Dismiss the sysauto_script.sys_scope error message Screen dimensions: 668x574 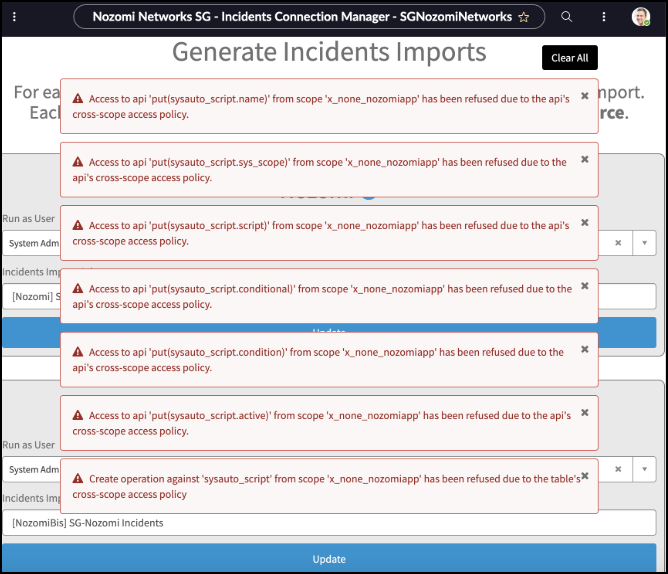tap(584, 159)
